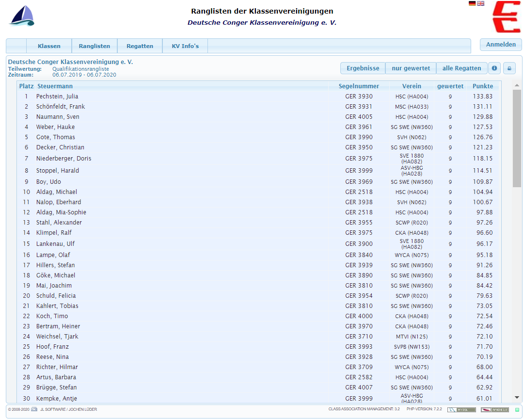Select helmsman Kahlert, Tobias
The image size is (524, 420).
pyautogui.click(x=57, y=306)
